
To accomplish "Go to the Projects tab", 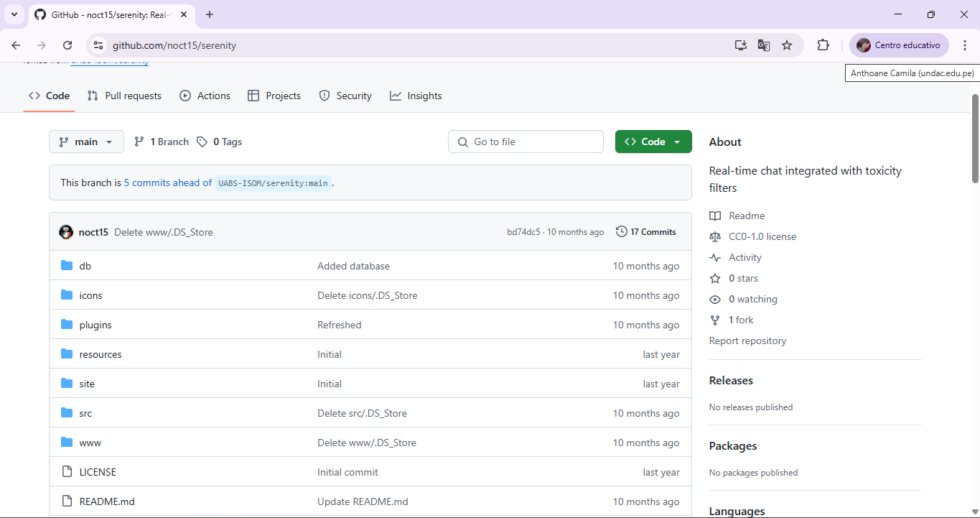I will 274,96.
